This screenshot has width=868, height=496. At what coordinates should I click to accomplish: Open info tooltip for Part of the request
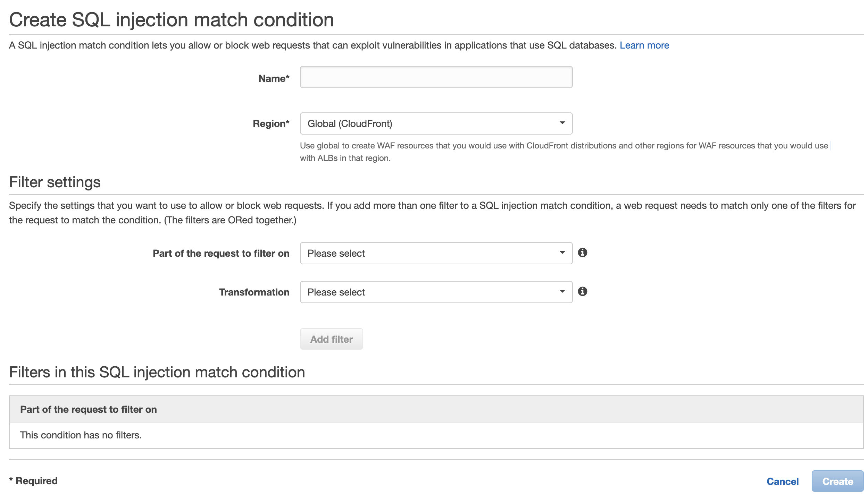[582, 253]
